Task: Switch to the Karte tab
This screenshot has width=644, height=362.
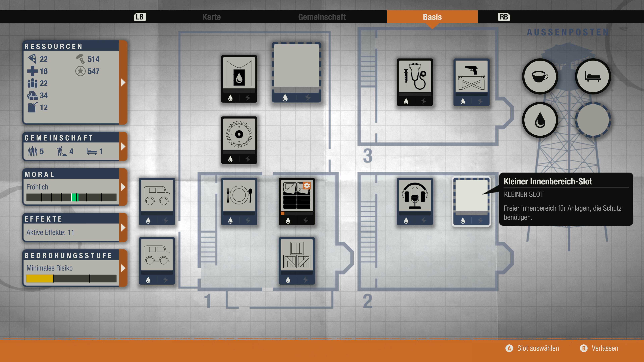Action: pyautogui.click(x=211, y=17)
